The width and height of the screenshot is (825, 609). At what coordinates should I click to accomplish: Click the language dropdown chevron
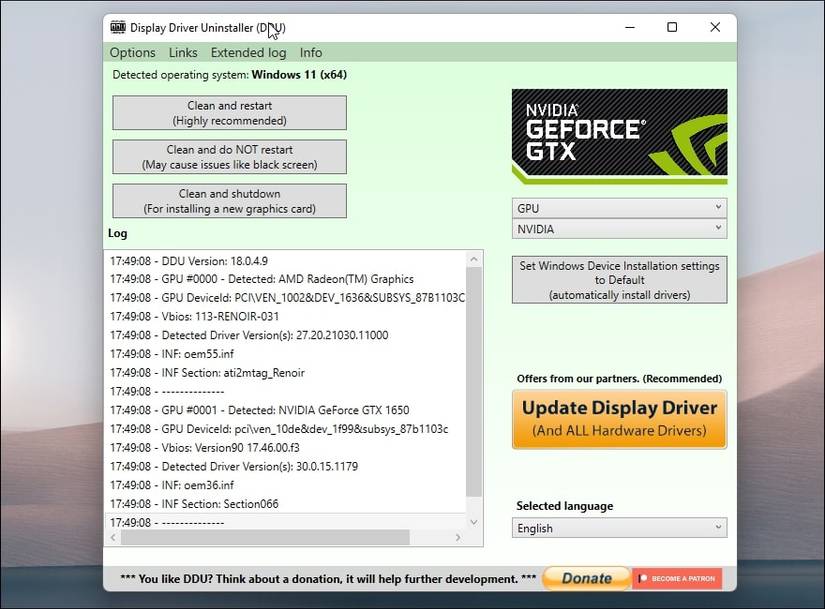click(x=718, y=527)
